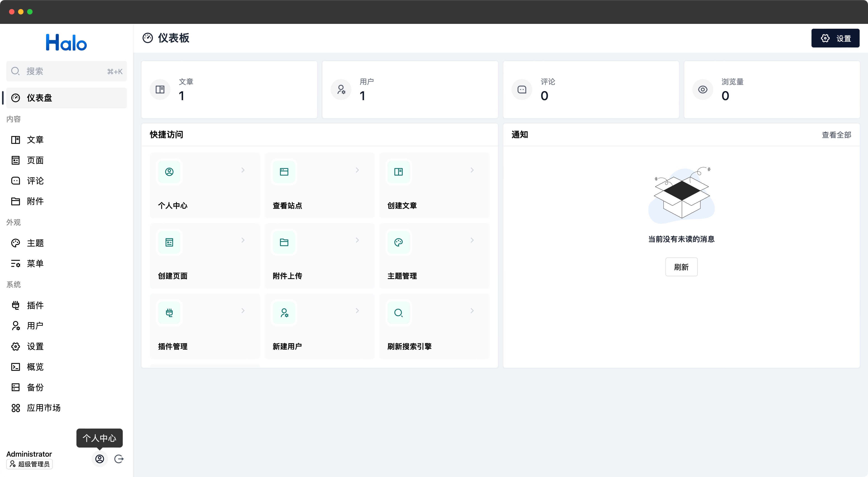Viewport: 868px width, 477px height.
Task: Click the logout icon beside Administrator
Action: [119, 459]
